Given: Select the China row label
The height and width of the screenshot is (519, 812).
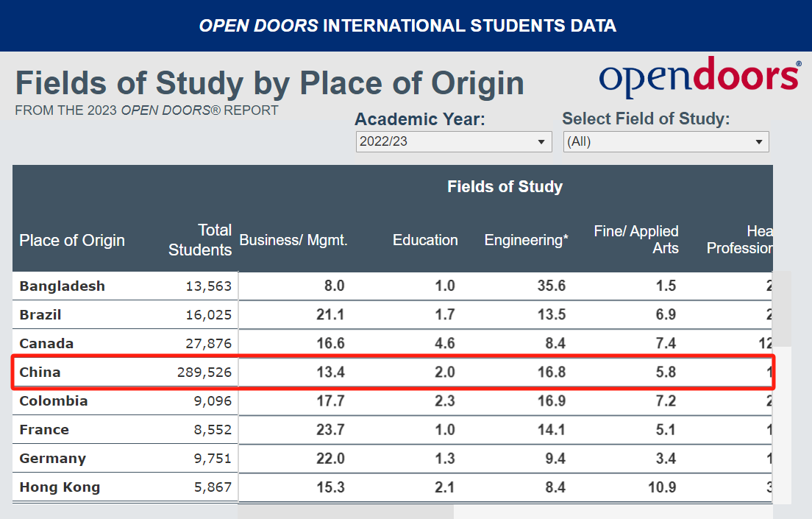Looking at the screenshot, I should (x=40, y=373).
